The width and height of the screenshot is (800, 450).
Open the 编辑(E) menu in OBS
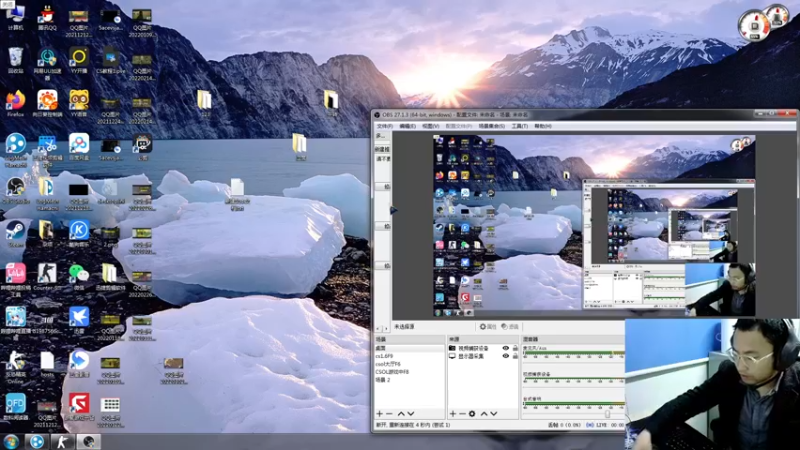(407, 126)
